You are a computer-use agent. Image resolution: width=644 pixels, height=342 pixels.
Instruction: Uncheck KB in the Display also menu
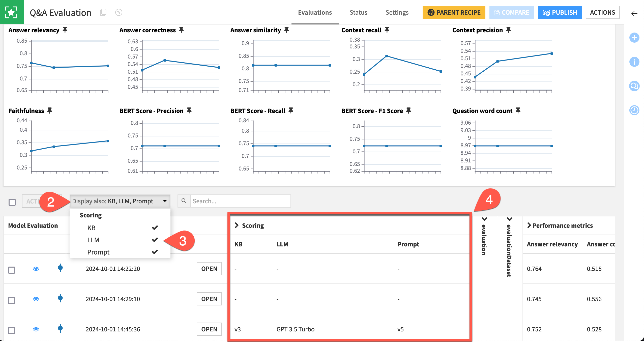coord(120,228)
